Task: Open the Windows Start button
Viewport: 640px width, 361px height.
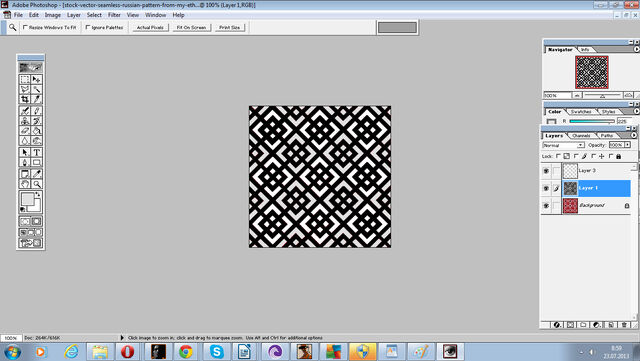Action: pyautogui.click(x=12, y=352)
